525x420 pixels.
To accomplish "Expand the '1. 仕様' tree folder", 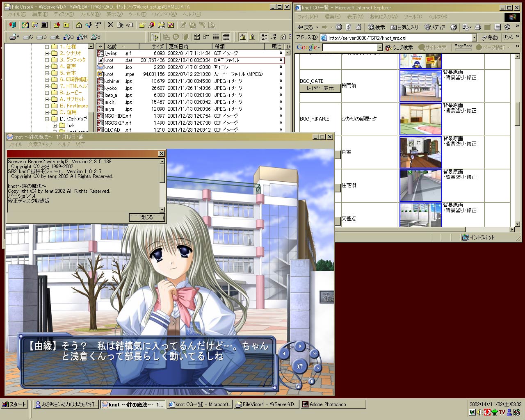I will tap(47, 47).
